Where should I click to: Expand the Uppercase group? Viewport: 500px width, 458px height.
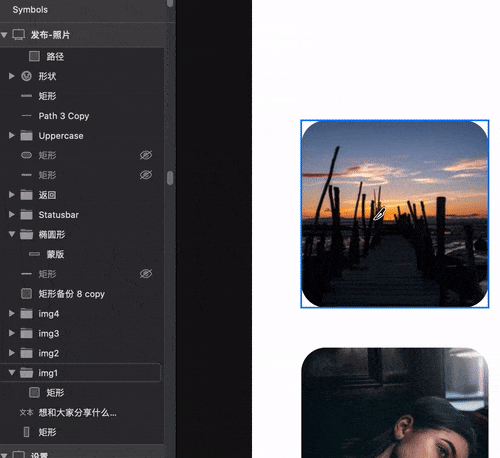[x=12, y=135]
